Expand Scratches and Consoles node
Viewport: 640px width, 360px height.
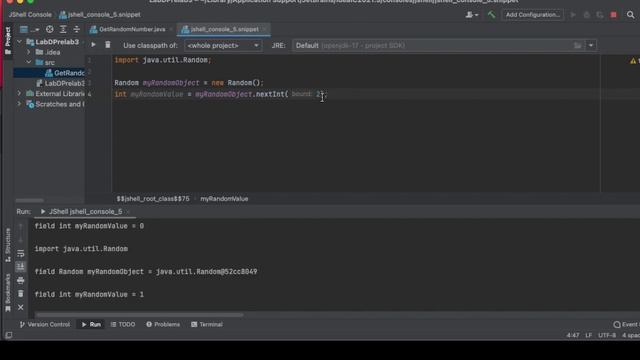(x=19, y=104)
